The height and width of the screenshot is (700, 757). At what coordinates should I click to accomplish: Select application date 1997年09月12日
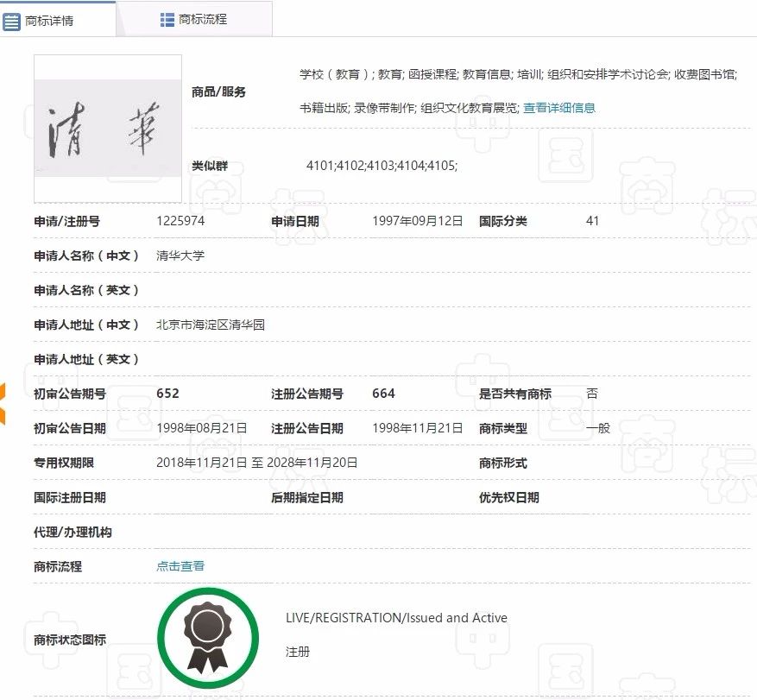[x=418, y=221]
